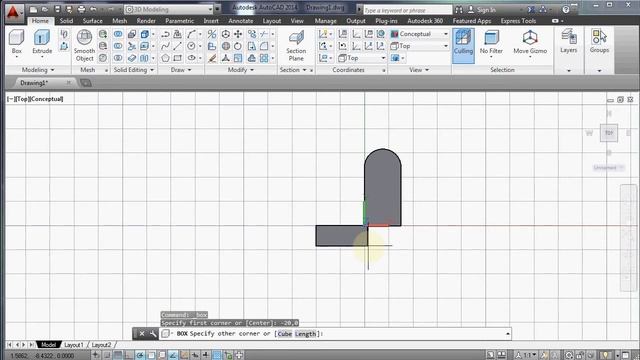Viewport: 640px width, 360px height.
Task: Click the Solid Intersect icon
Action: click(x=118, y=58)
